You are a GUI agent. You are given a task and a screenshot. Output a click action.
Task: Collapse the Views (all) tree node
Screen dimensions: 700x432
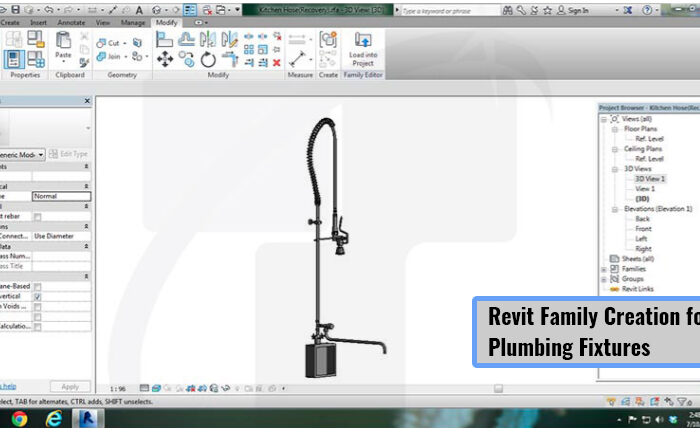click(604, 119)
